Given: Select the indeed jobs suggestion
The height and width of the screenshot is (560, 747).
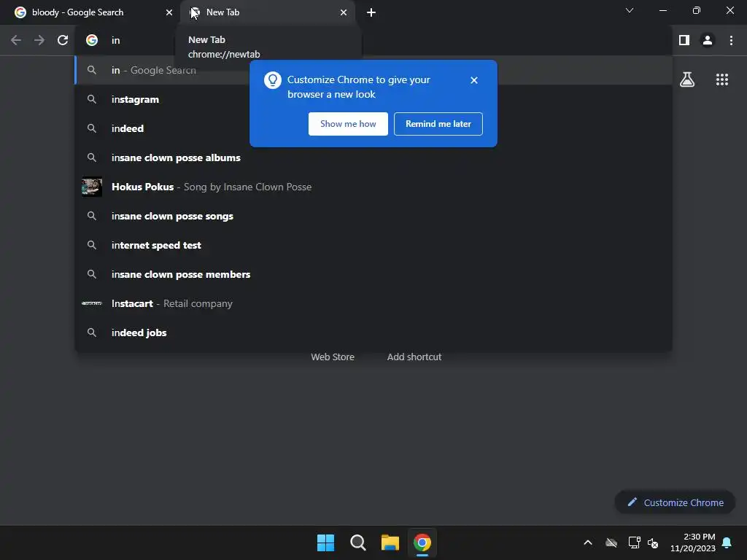Looking at the screenshot, I should click(x=373, y=332).
